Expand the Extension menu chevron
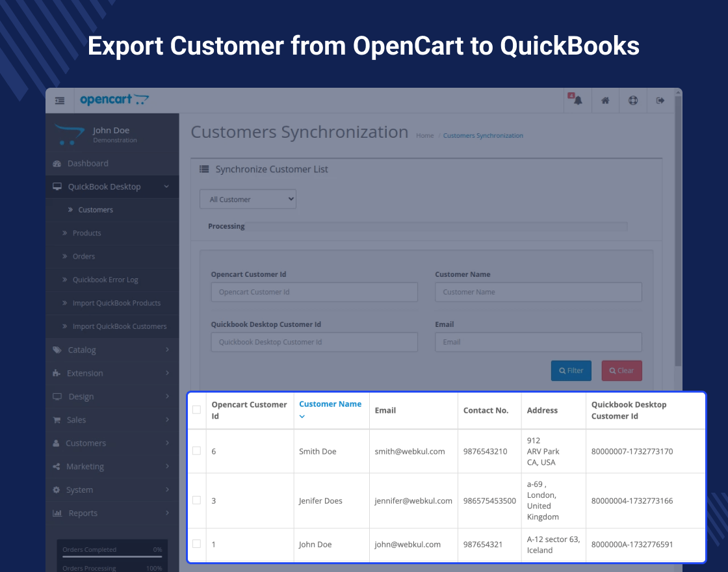 (x=167, y=373)
